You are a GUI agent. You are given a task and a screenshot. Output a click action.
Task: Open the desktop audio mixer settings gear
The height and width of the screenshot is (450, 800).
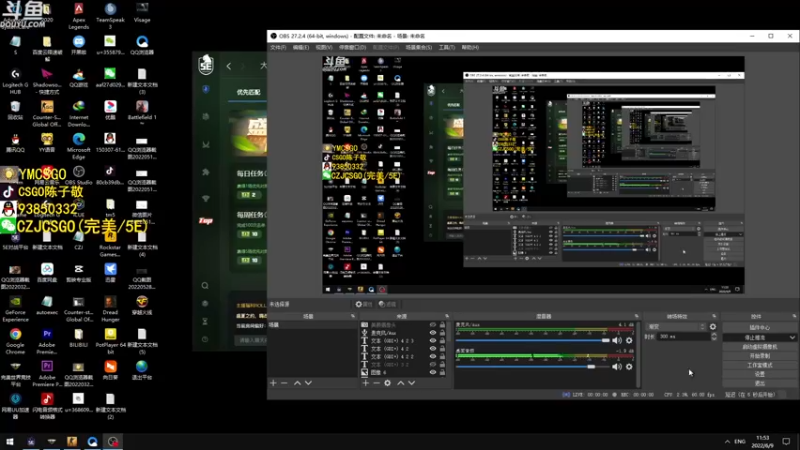(x=629, y=366)
